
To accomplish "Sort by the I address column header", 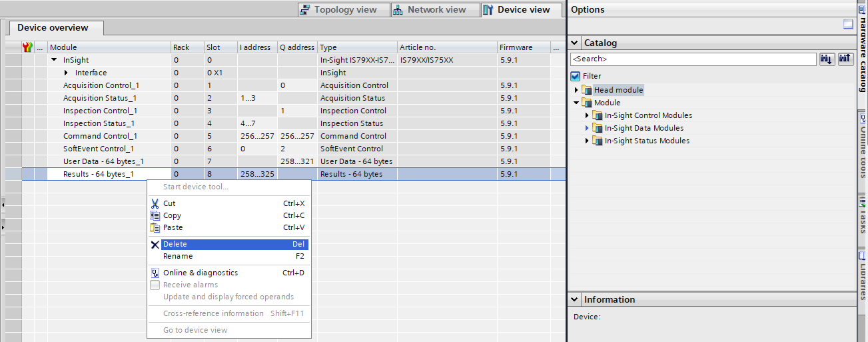I will click(257, 47).
